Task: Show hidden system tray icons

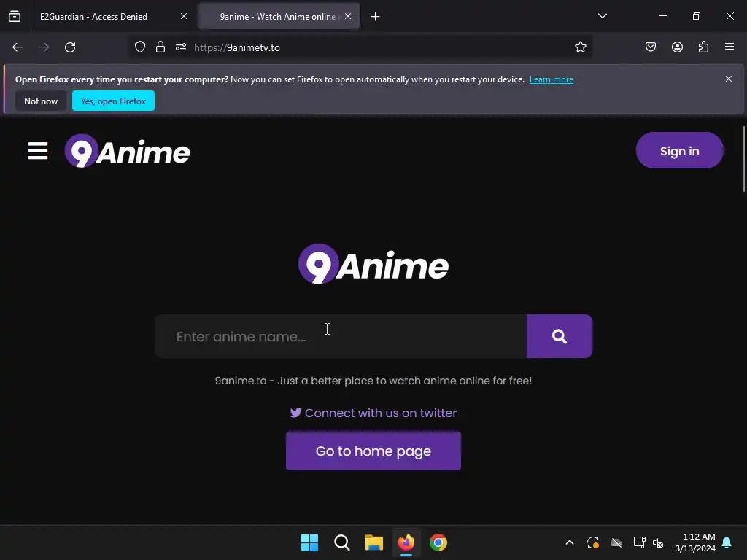Action: (569, 542)
